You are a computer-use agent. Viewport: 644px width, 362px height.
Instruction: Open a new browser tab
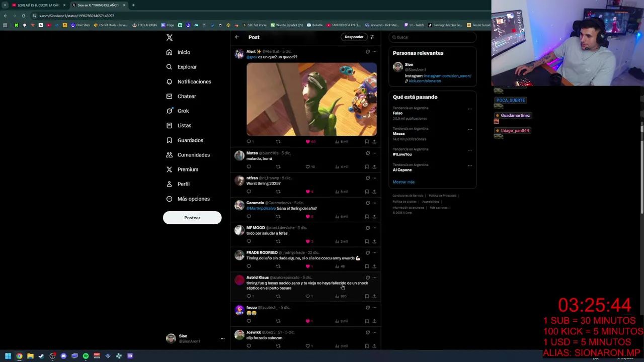point(133,5)
